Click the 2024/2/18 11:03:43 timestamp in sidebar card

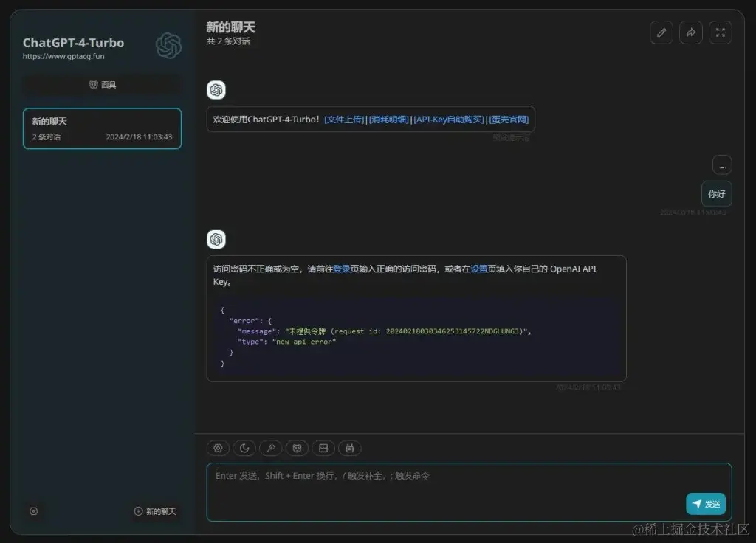click(x=139, y=137)
